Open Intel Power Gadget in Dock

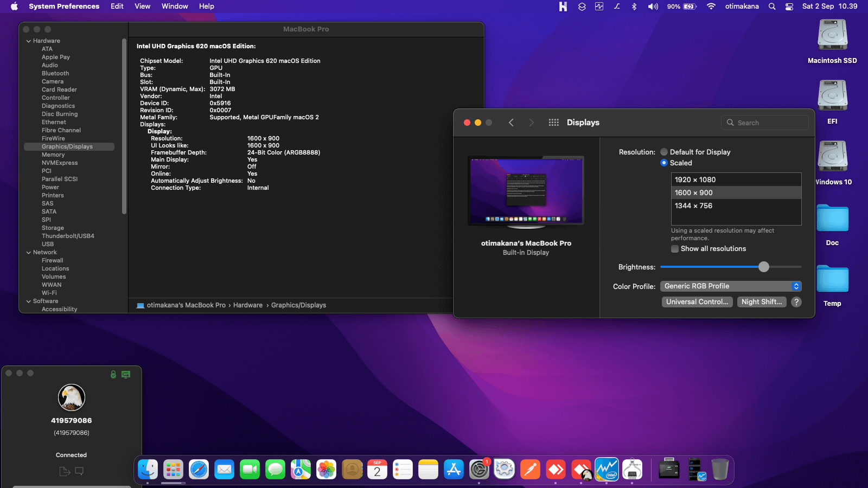click(x=607, y=470)
